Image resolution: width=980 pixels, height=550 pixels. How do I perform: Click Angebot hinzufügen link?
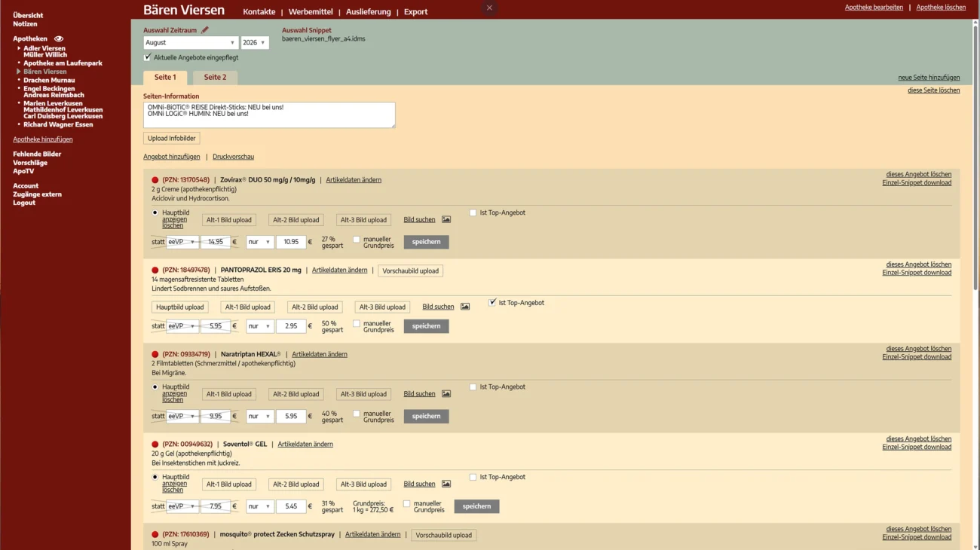(172, 157)
